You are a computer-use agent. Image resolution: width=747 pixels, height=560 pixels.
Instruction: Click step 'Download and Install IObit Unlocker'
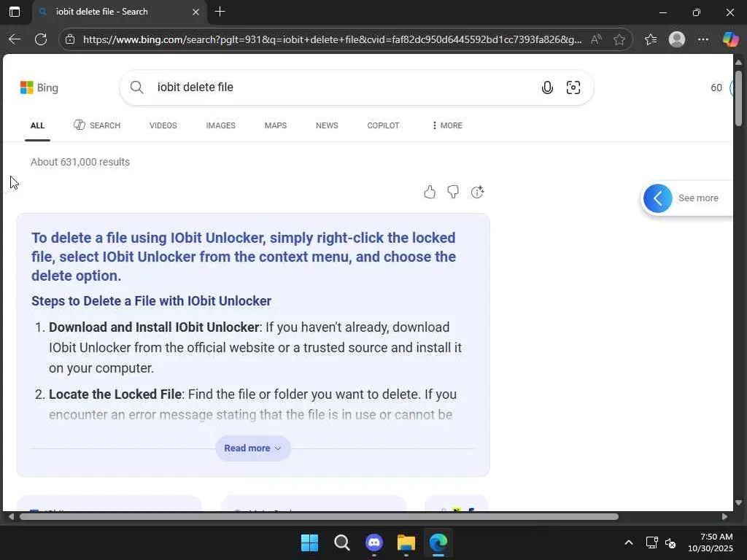coord(154,327)
